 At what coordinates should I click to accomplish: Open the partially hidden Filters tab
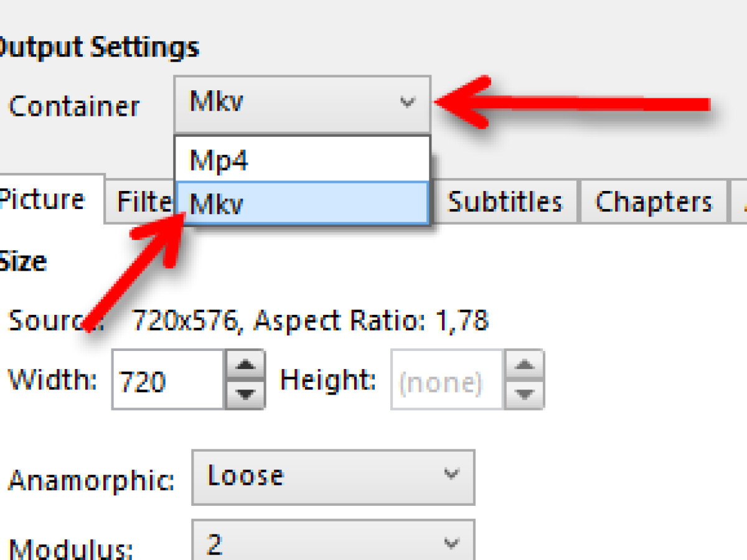click(144, 202)
